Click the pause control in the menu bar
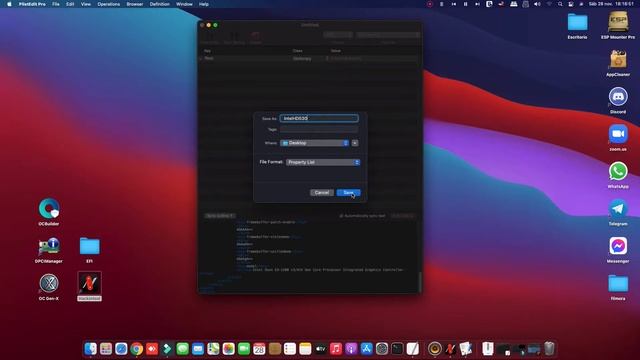The width and height of the screenshot is (640, 360). coord(465,4)
